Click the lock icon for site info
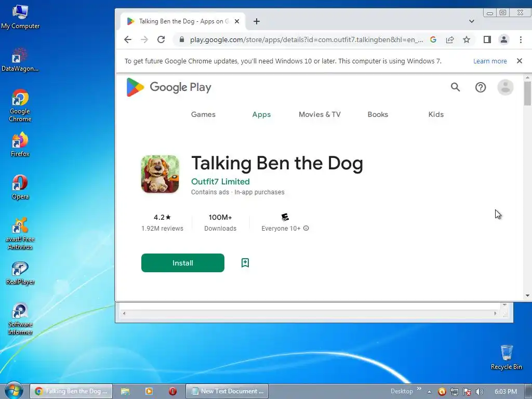 (x=182, y=39)
